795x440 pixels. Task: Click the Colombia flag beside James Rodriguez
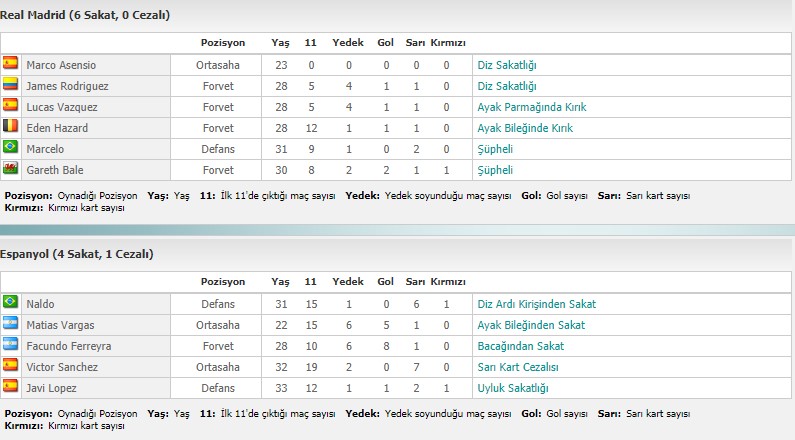coord(10,84)
